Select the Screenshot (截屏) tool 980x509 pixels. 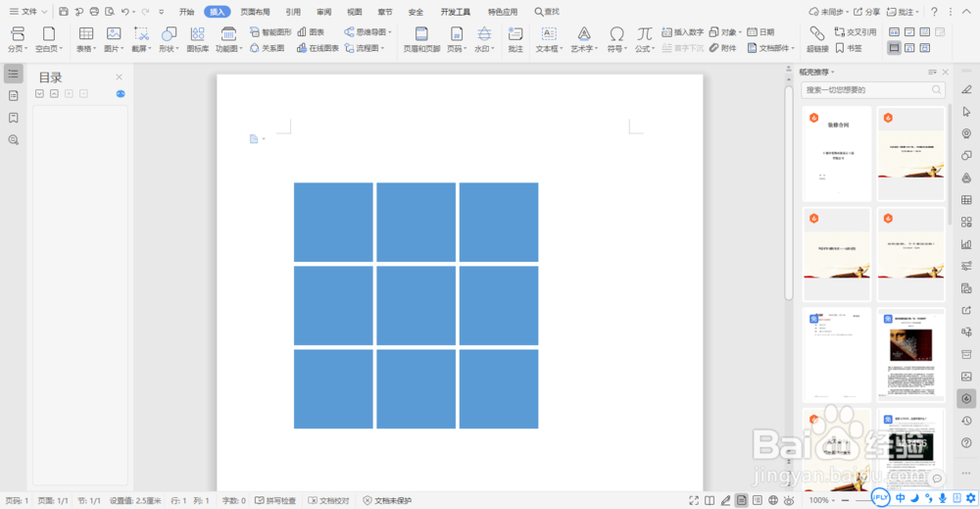[x=141, y=39]
